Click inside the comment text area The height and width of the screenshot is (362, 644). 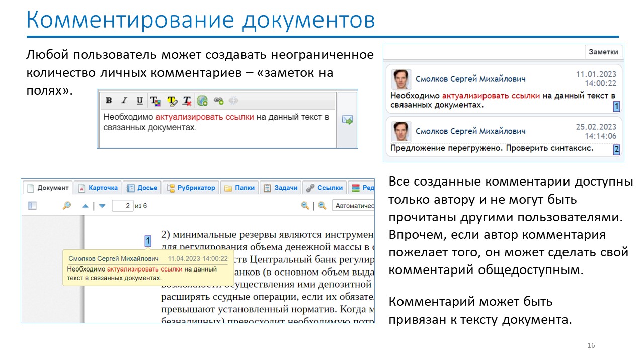point(217,128)
